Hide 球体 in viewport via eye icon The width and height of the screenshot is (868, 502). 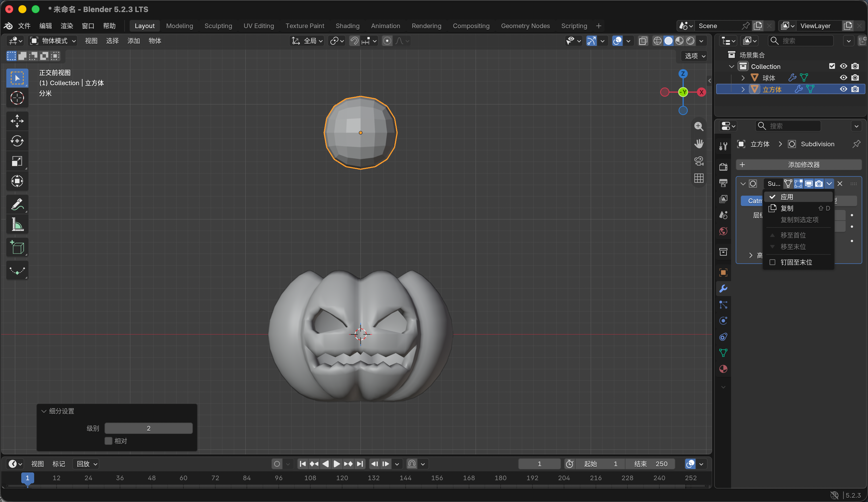(x=843, y=78)
